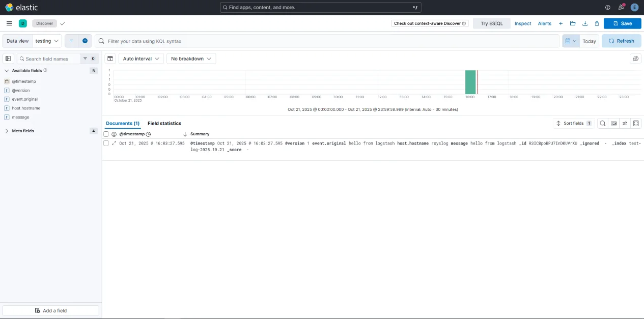Click the Summary column header
The image size is (644, 319).
200,134
